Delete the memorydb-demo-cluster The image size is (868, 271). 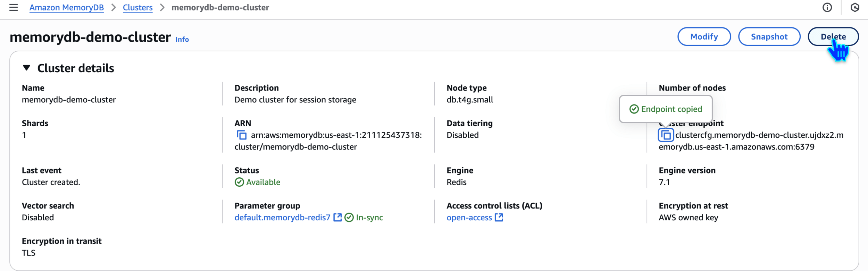pos(833,37)
